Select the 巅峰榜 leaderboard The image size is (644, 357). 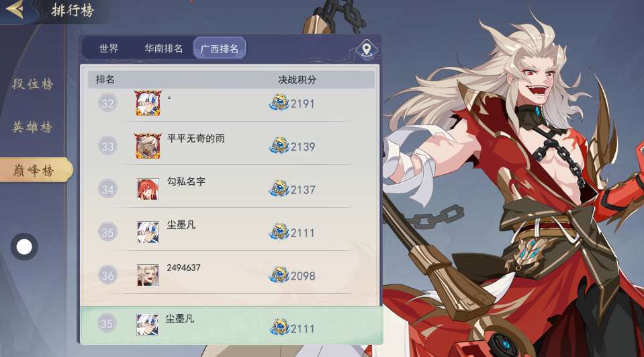[34, 170]
